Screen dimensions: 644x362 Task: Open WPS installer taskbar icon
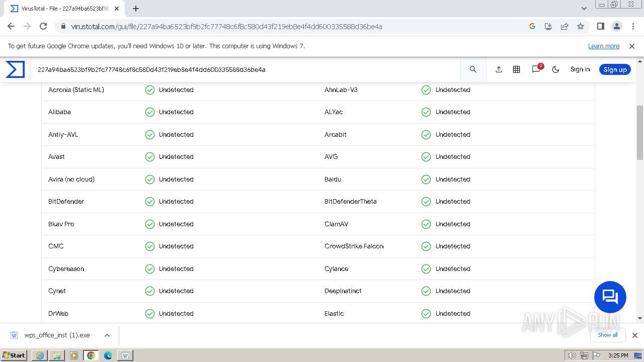(125, 355)
